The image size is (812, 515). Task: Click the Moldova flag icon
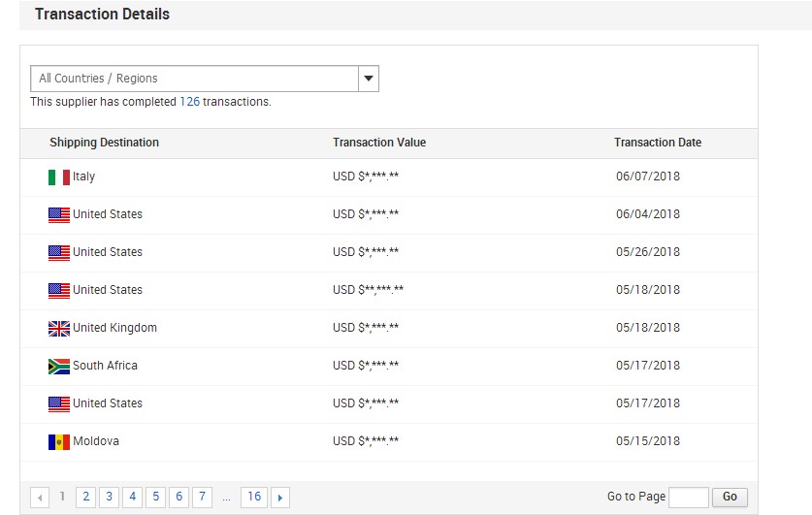pos(59,442)
